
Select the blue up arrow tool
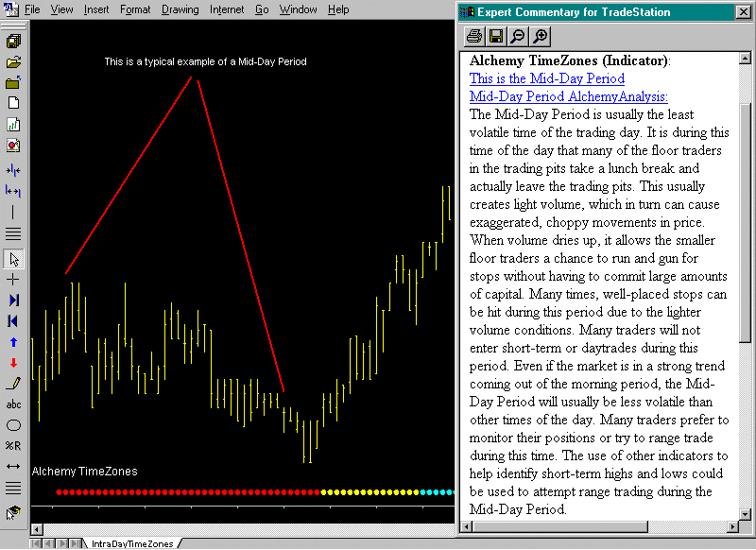(x=13, y=342)
